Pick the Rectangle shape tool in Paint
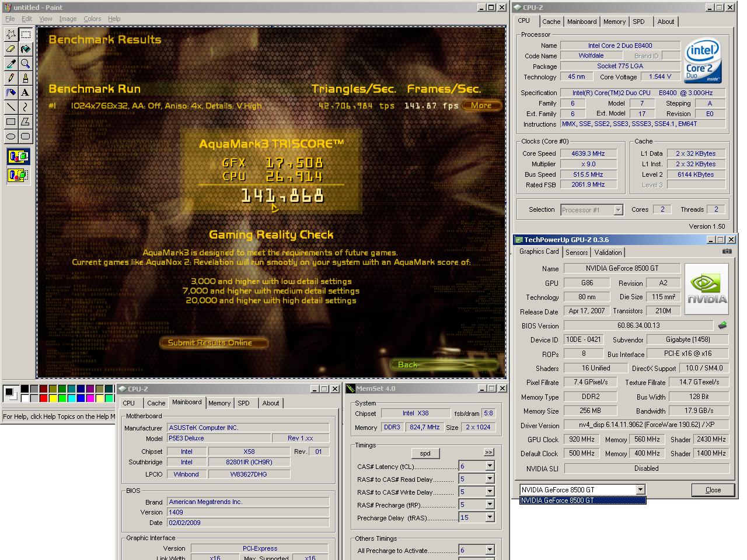747x560 pixels. (x=11, y=122)
